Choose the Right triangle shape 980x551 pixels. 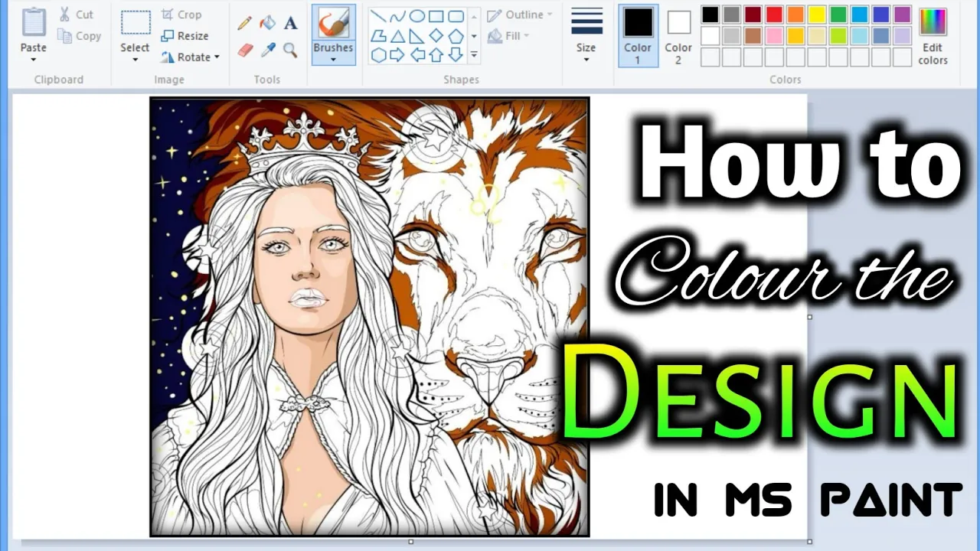tap(416, 35)
